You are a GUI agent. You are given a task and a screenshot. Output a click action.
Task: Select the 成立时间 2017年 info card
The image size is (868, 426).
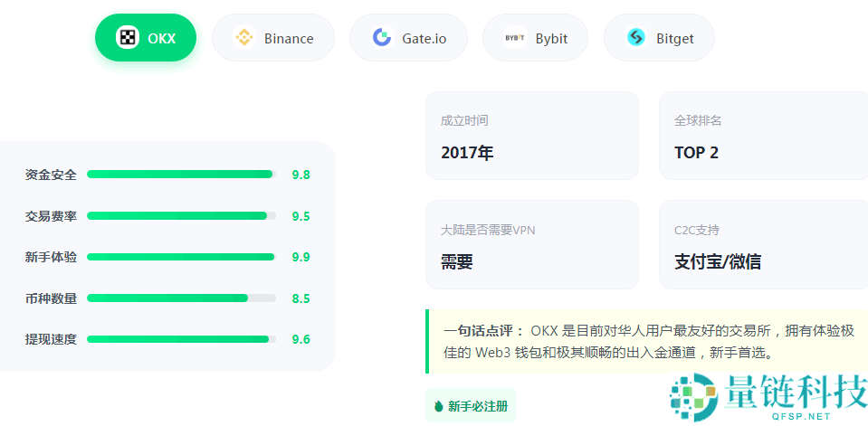tap(532, 136)
